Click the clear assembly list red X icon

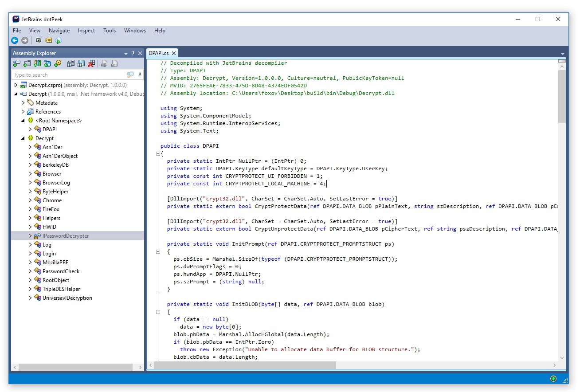91,64
